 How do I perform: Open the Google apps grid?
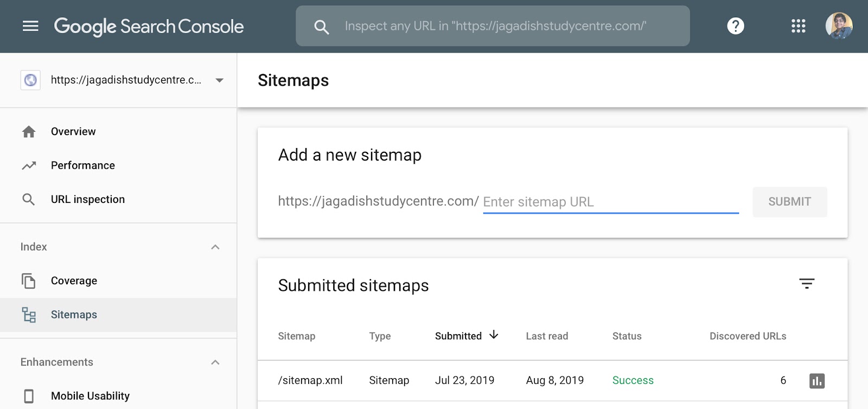pyautogui.click(x=798, y=26)
